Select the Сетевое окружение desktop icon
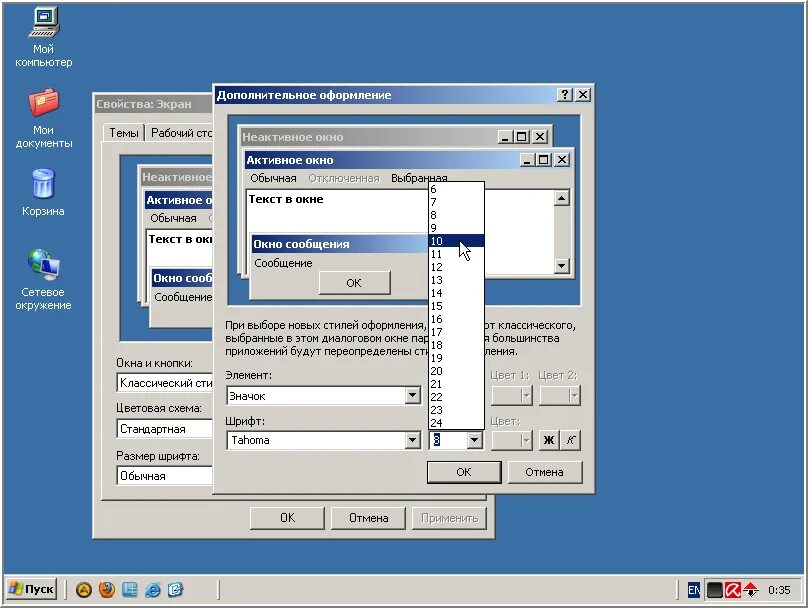Viewport: 808px width, 608px height. (43, 279)
